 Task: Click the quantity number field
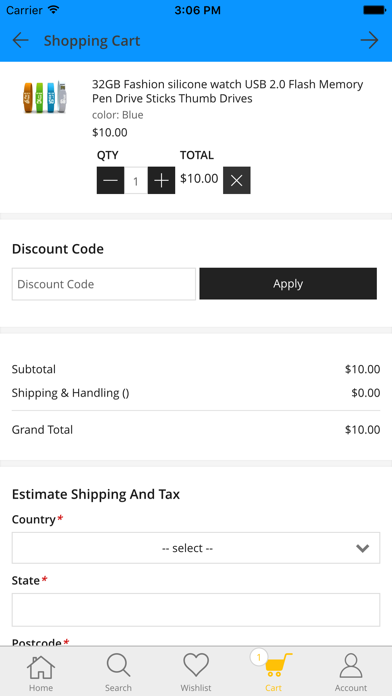(x=136, y=180)
